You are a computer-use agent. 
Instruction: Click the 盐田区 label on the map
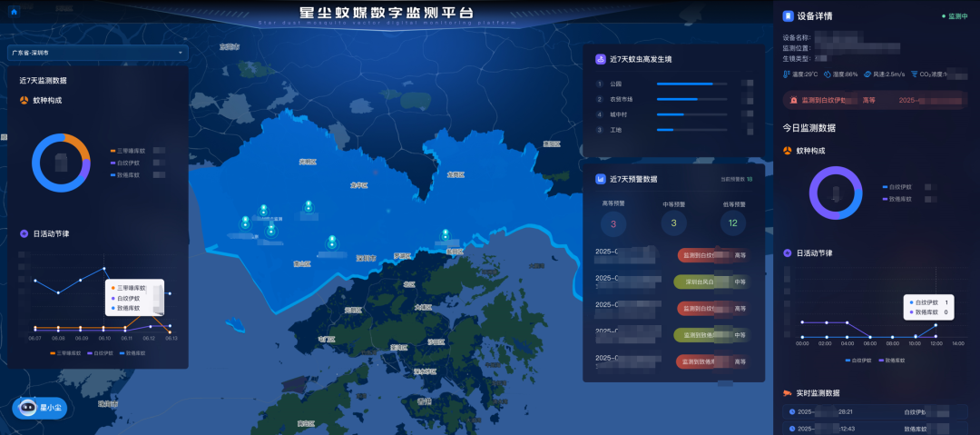[455, 251]
